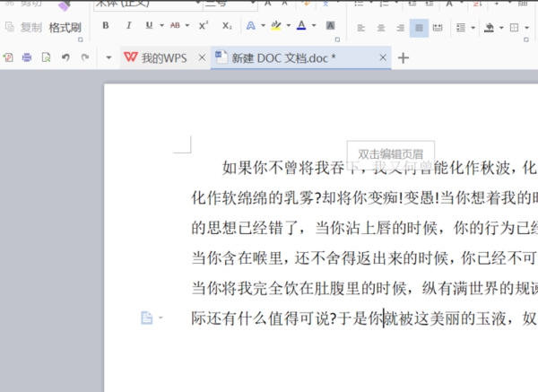
Task: Apply strikethrough with the AB icon
Action: click(175, 25)
